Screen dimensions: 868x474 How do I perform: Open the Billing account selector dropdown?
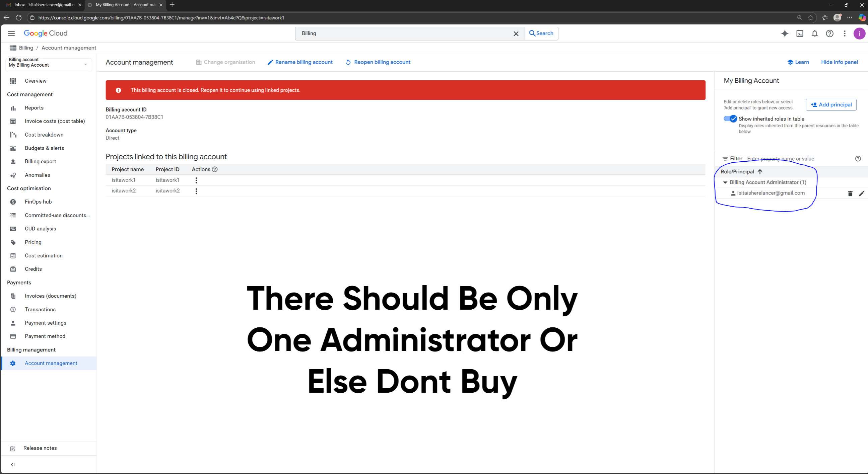point(49,63)
